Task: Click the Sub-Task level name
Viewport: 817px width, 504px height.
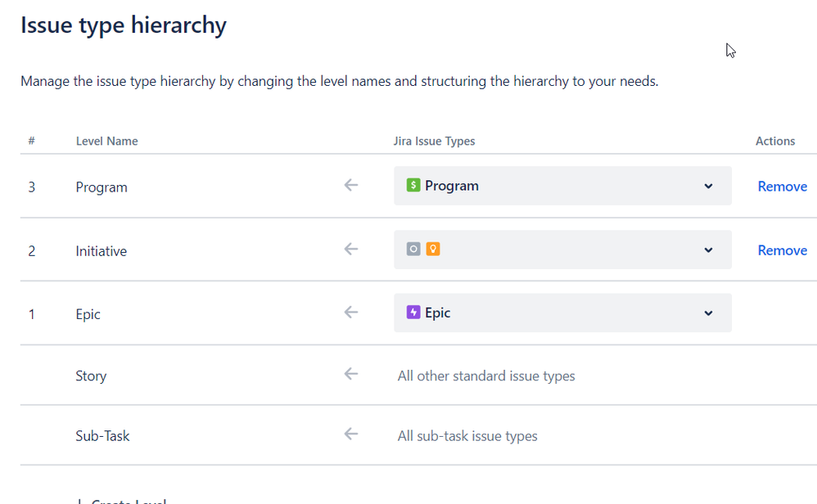Action: tap(102, 436)
